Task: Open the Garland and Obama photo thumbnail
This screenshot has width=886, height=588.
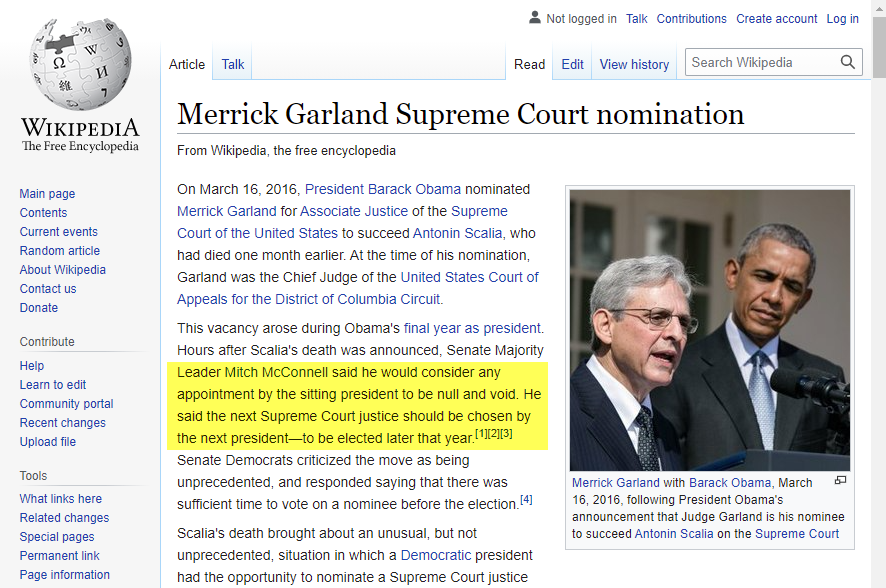Action: click(709, 330)
